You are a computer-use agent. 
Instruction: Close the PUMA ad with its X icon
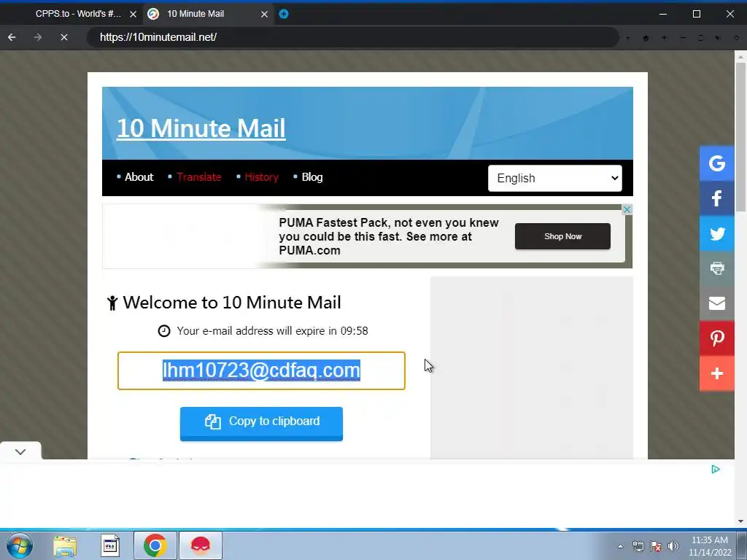(627, 209)
